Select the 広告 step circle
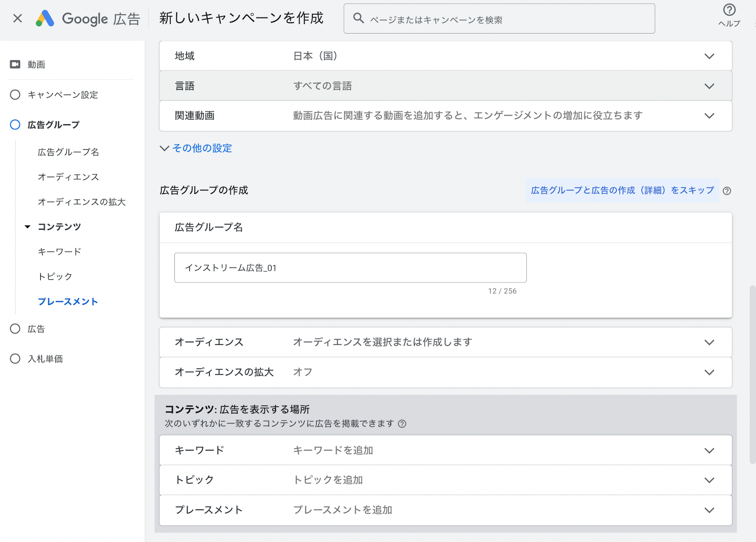The height and width of the screenshot is (542, 756). (15, 329)
